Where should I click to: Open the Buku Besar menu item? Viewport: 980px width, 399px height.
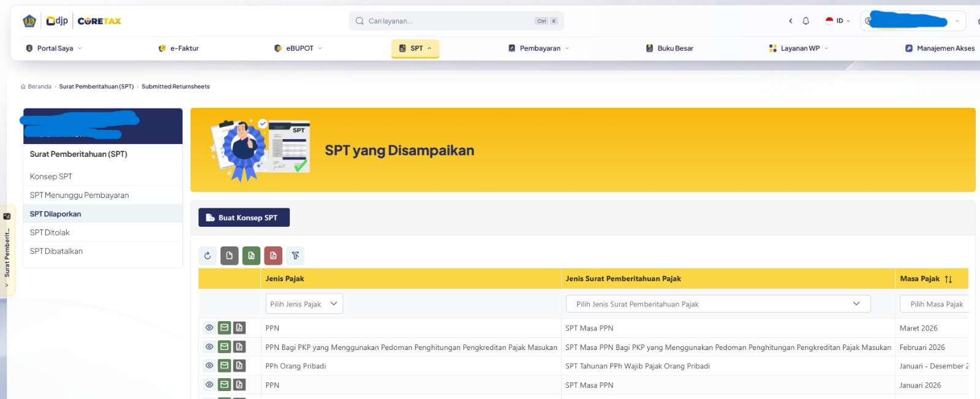click(669, 48)
